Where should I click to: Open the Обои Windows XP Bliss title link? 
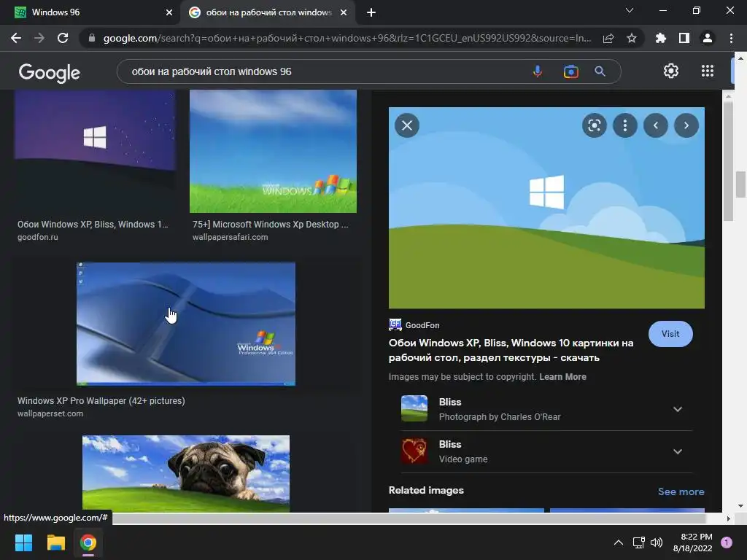point(511,350)
